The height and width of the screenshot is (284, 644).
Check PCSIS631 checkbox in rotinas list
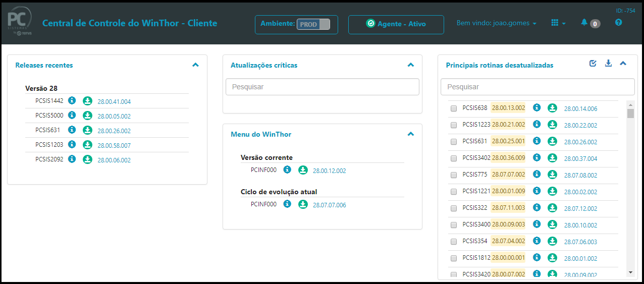[453, 142]
